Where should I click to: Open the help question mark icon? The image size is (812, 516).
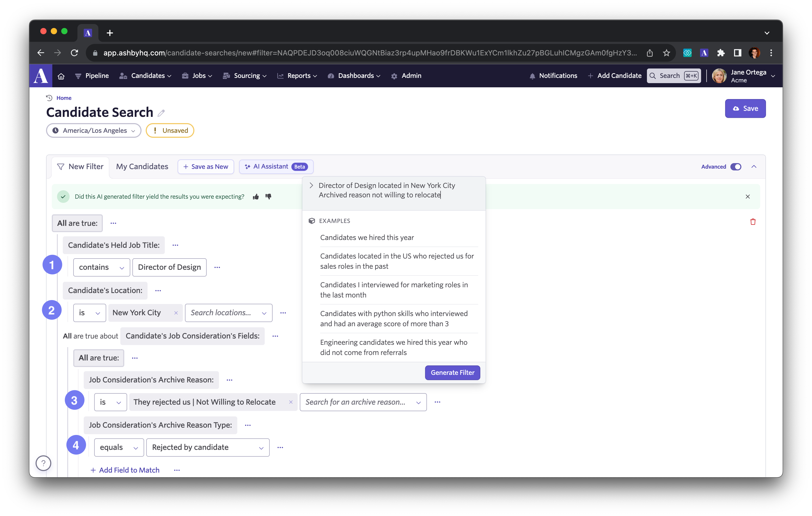click(43, 463)
